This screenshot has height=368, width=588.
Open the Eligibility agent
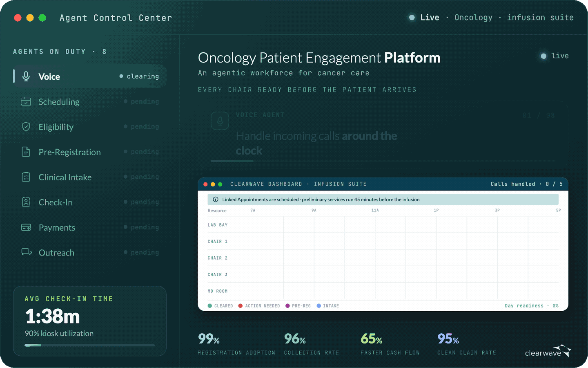[x=90, y=127]
